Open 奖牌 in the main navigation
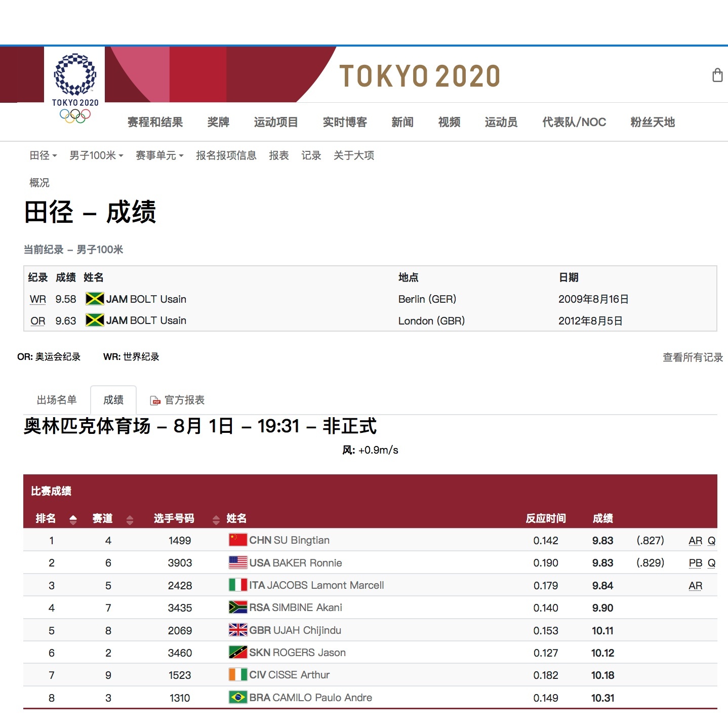This screenshot has width=728, height=728. (218, 122)
